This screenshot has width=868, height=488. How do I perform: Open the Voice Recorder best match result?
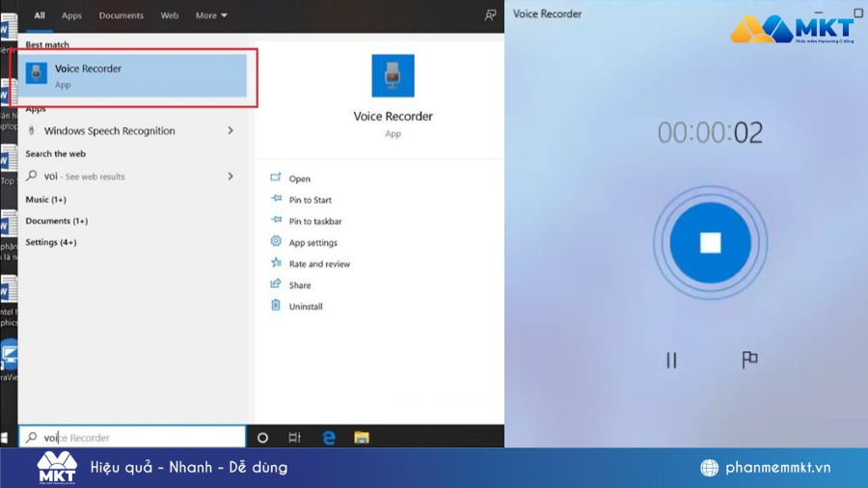coord(132,76)
